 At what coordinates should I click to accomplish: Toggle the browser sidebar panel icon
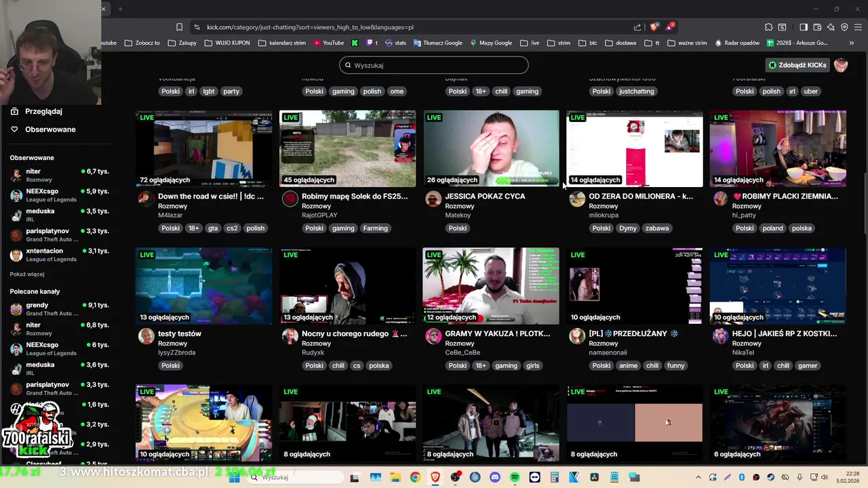coord(804,27)
